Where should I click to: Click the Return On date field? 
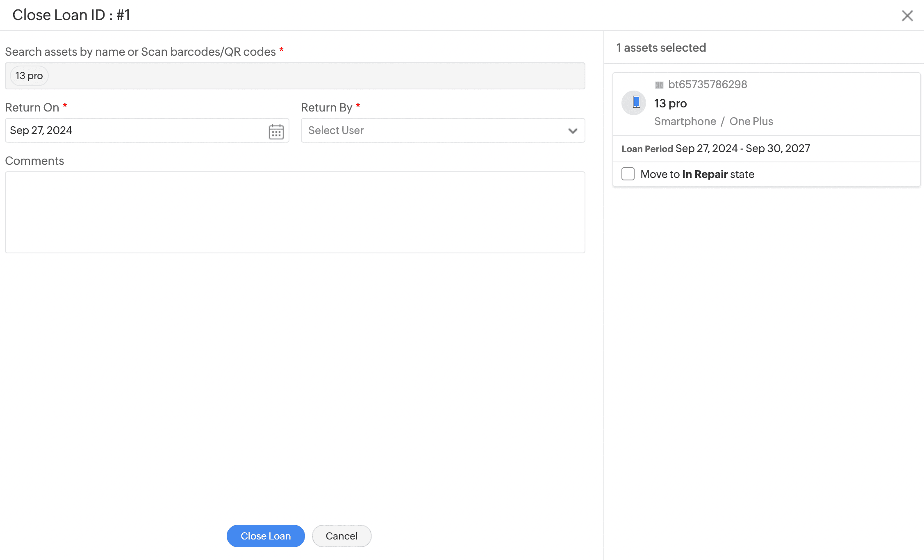point(135,130)
